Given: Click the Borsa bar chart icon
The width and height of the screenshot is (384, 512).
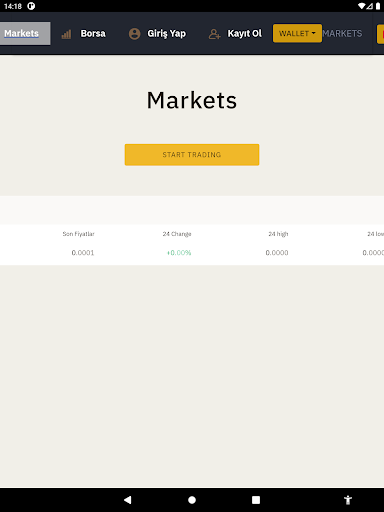Looking at the screenshot, I should coord(66,34).
